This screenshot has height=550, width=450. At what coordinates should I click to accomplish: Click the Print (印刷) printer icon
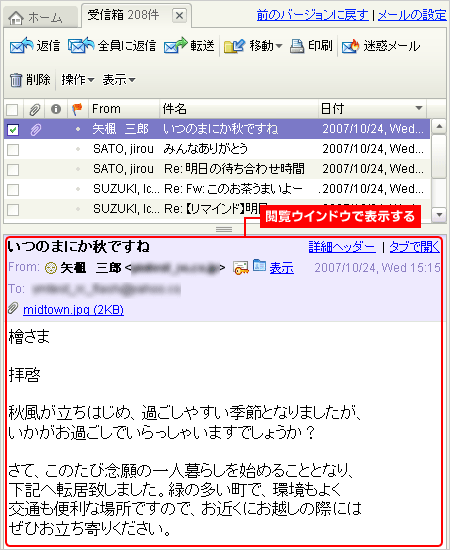(297, 46)
